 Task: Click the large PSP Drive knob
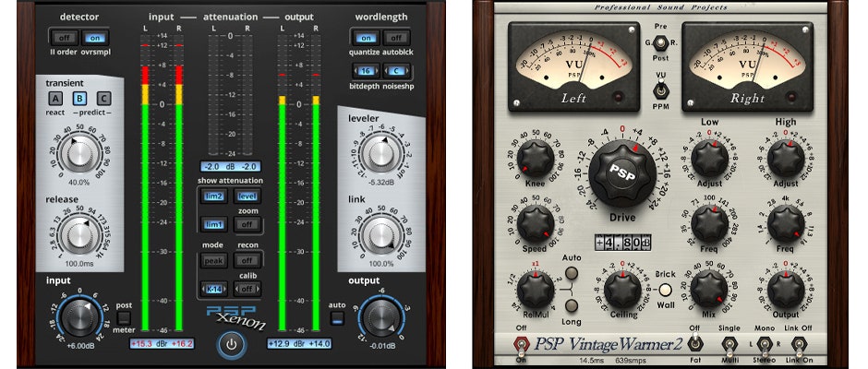(x=621, y=173)
